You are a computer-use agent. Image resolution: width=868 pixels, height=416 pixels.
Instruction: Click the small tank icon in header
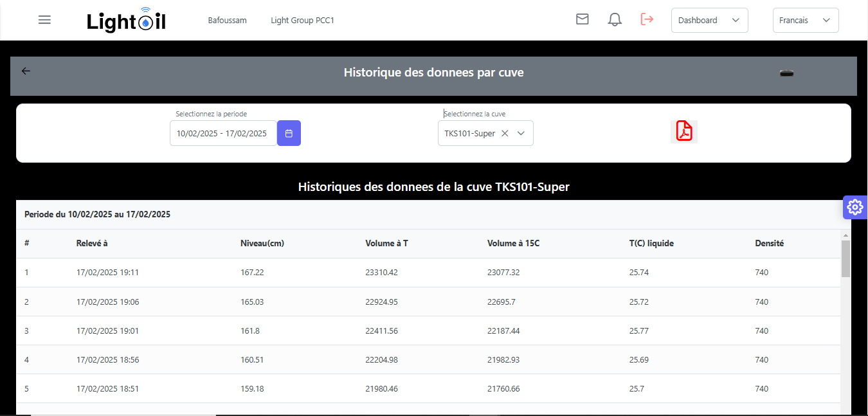coord(786,73)
